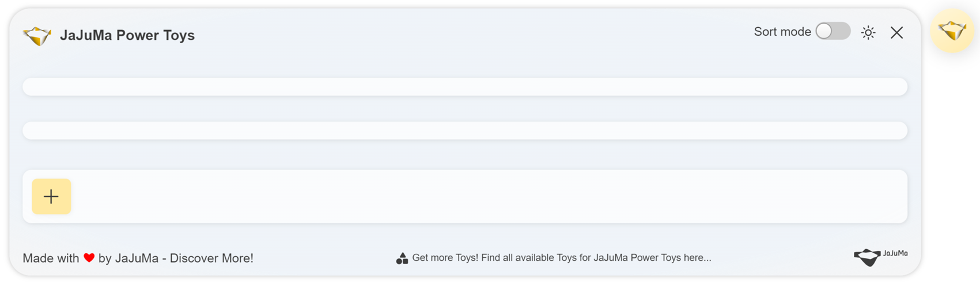Click the first empty toy bar
Viewport: 980px width, 285px height.
coord(464,87)
